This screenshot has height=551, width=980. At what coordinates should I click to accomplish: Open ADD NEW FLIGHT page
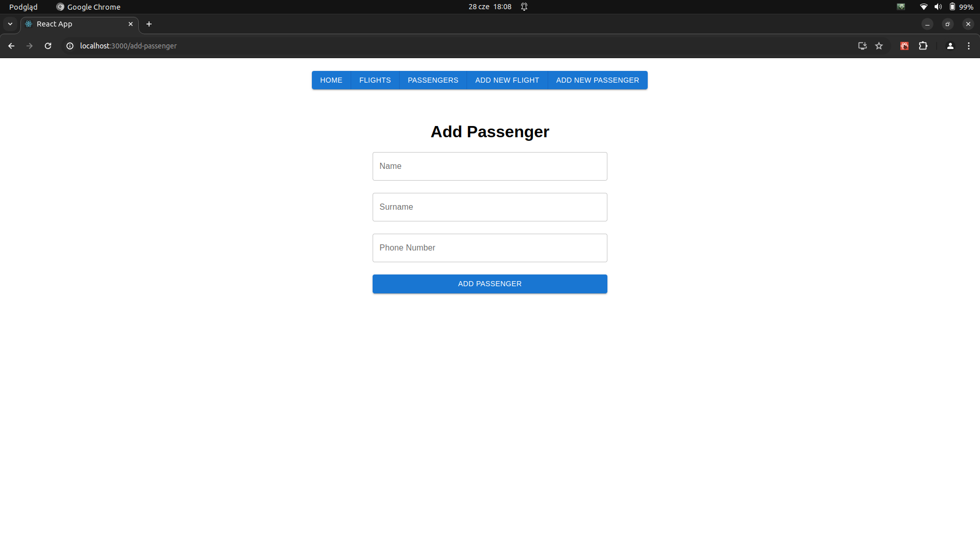click(x=507, y=80)
